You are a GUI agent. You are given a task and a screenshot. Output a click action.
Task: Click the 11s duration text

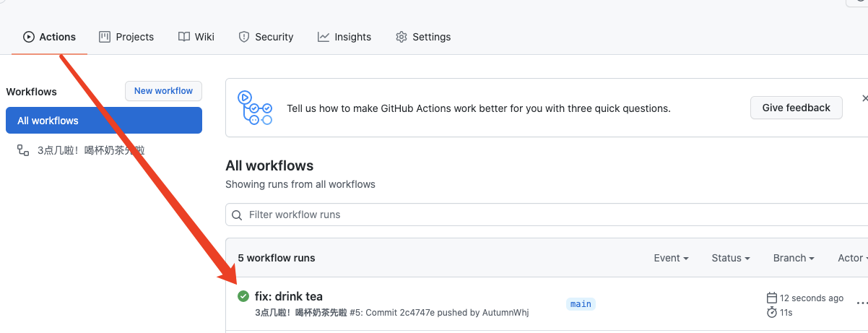click(x=786, y=312)
